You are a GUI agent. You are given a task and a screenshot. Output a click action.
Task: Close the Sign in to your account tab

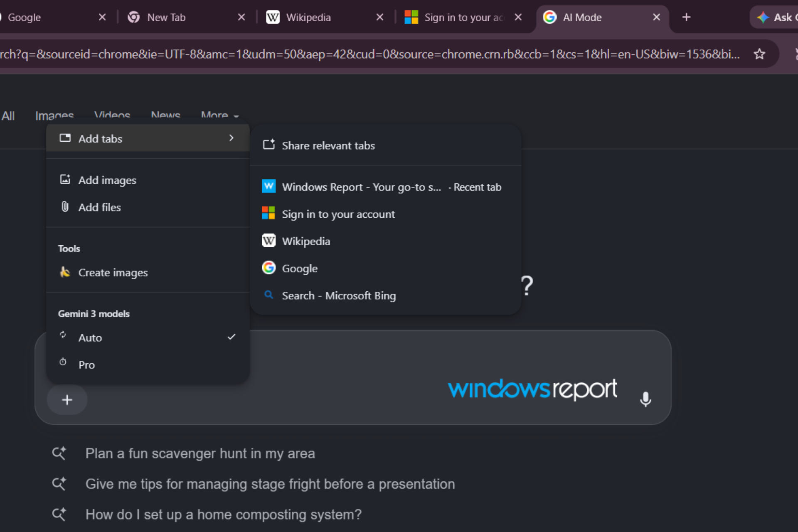[518, 17]
